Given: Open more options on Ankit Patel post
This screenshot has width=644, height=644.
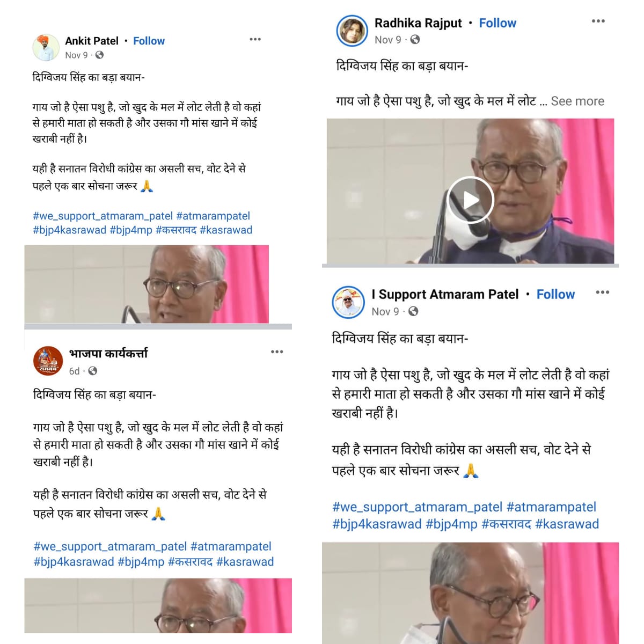Looking at the screenshot, I should (x=255, y=39).
